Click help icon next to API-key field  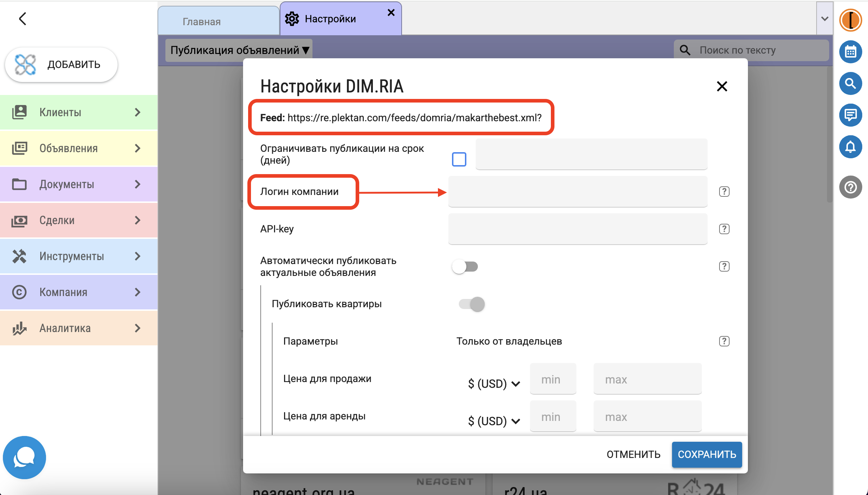coord(724,229)
